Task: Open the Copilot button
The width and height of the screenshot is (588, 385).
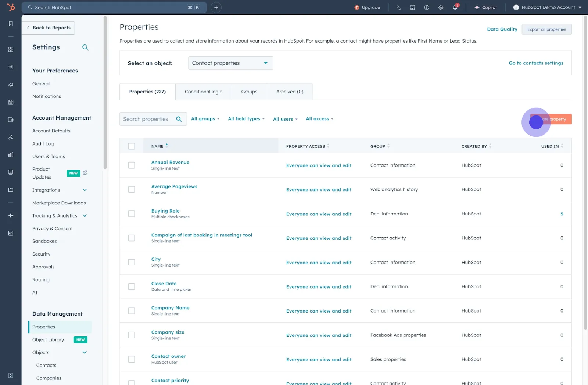Action: click(486, 7)
